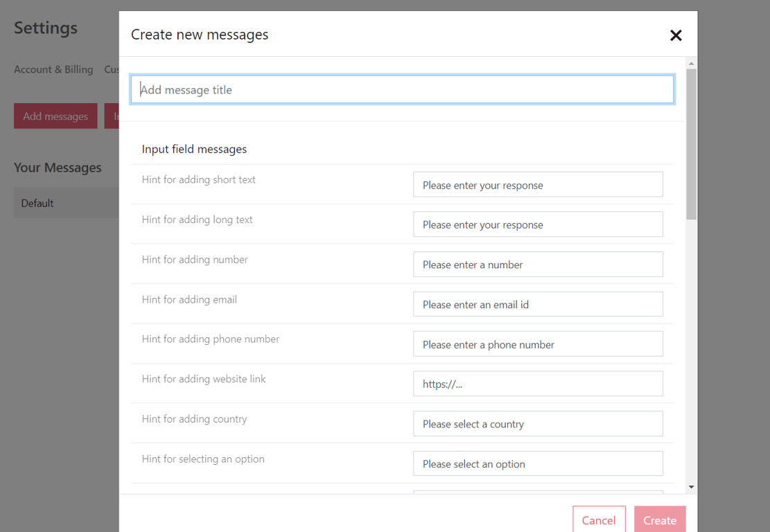Click the scrollbar down arrow
The image size is (770, 532).
coord(691,488)
